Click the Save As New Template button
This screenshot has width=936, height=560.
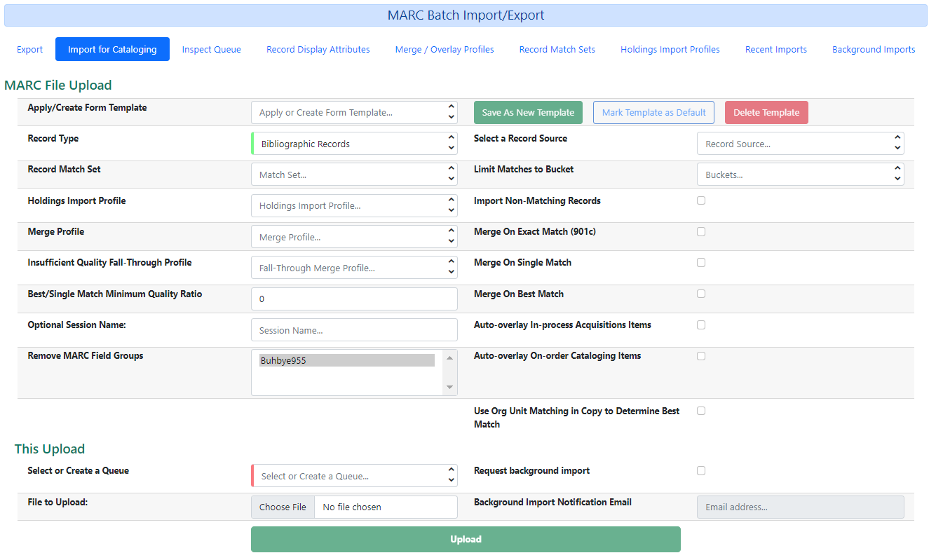pyautogui.click(x=528, y=112)
